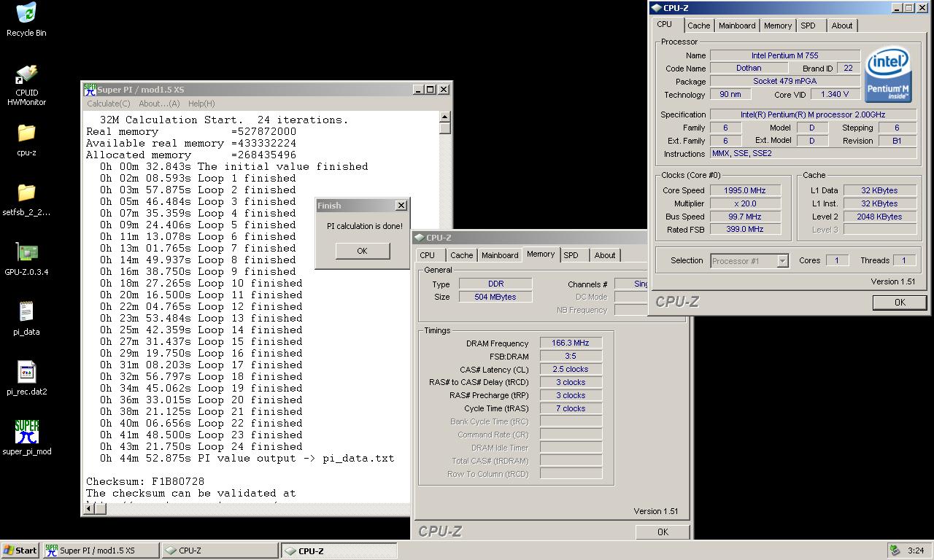Image resolution: width=934 pixels, height=560 pixels.
Task: Switch to Cache tab in Memory window
Action: [461, 255]
